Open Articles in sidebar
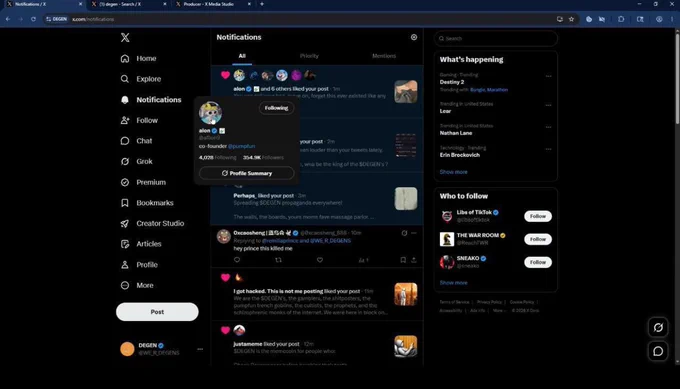The image size is (680, 389). coord(141,244)
